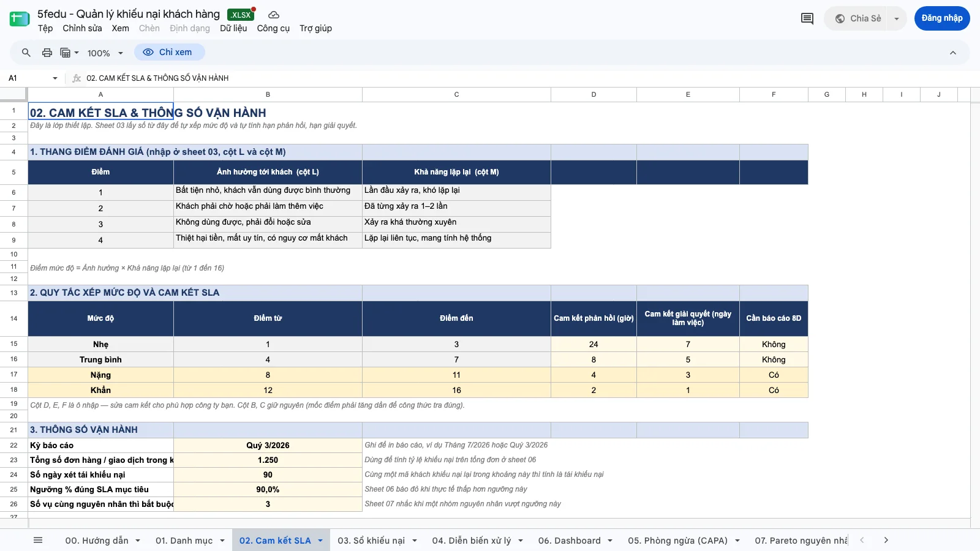Image resolution: width=980 pixels, height=551 pixels.
Task: Click the Google Sheets home logo
Action: pos(20,19)
